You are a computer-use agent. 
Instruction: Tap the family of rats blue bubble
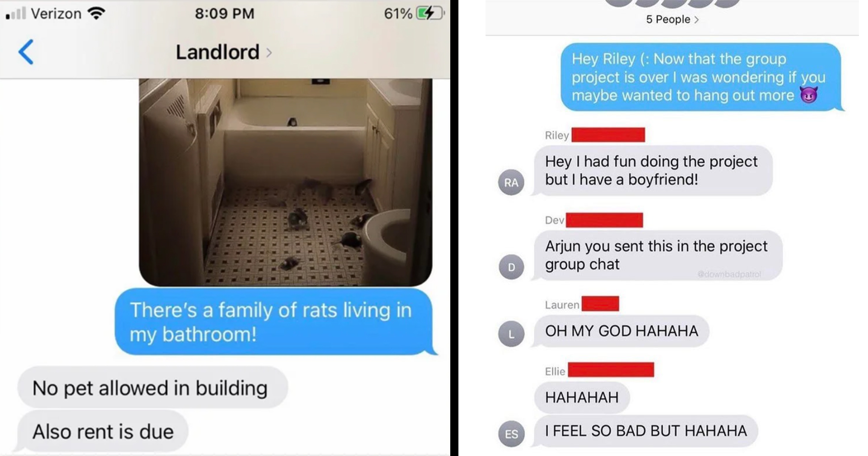(x=274, y=322)
